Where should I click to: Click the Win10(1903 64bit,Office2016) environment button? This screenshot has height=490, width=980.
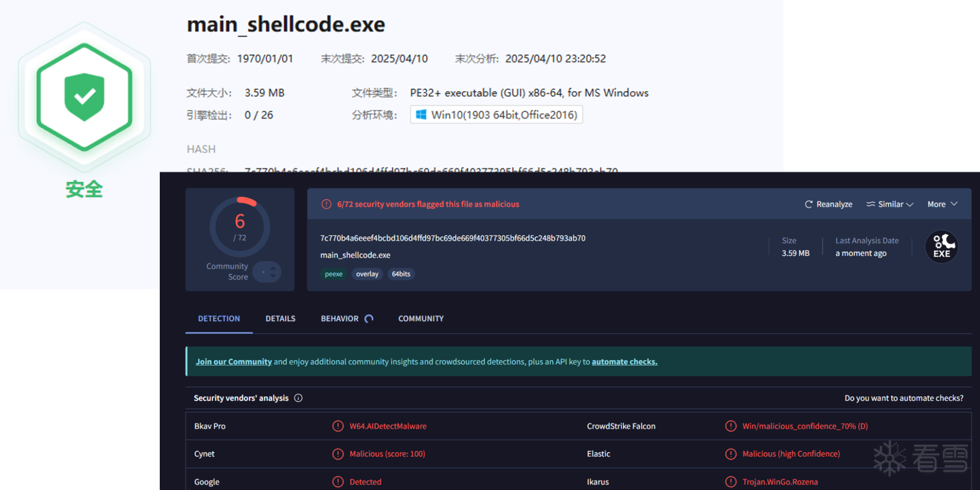[496, 115]
